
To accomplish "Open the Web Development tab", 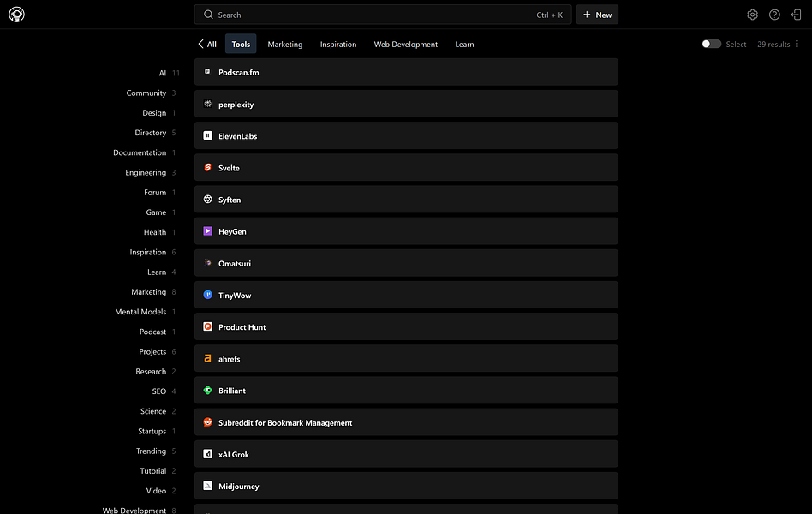I will pos(405,44).
